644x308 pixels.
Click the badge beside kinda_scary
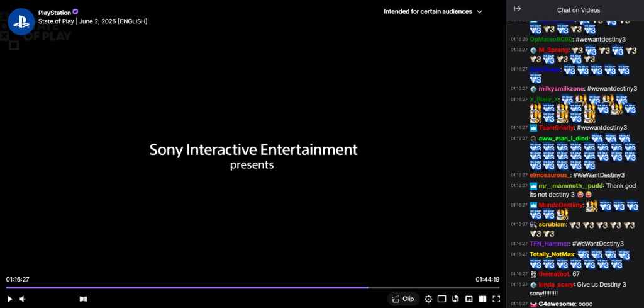[533, 285]
